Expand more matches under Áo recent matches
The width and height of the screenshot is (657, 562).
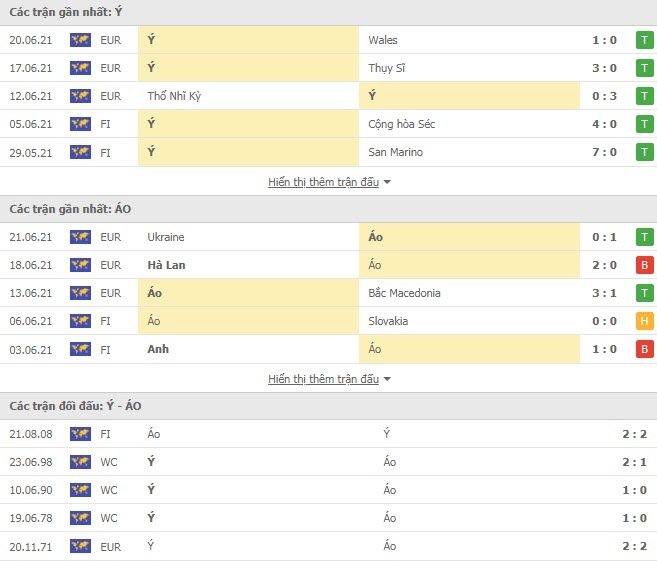pyautogui.click(x=323, y=379)
